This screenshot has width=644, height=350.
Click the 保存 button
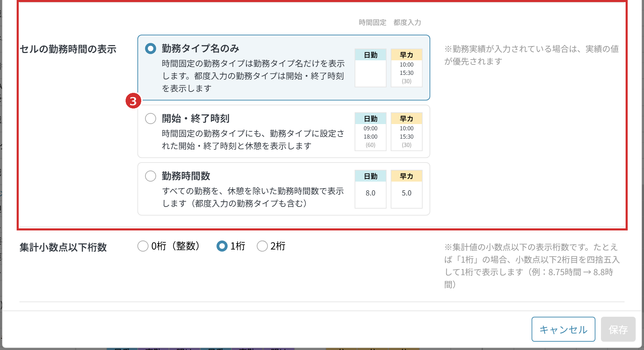[x=618, y=329]
